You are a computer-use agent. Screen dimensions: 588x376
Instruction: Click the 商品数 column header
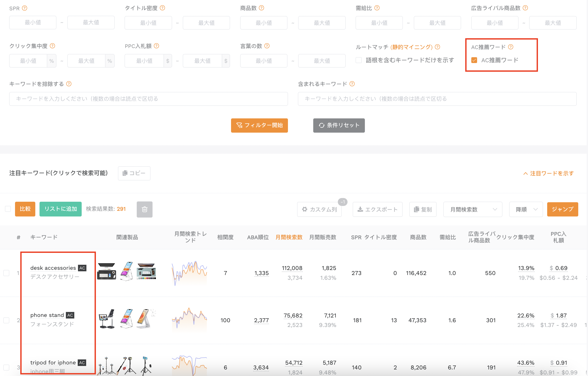[x=418, y=237]
